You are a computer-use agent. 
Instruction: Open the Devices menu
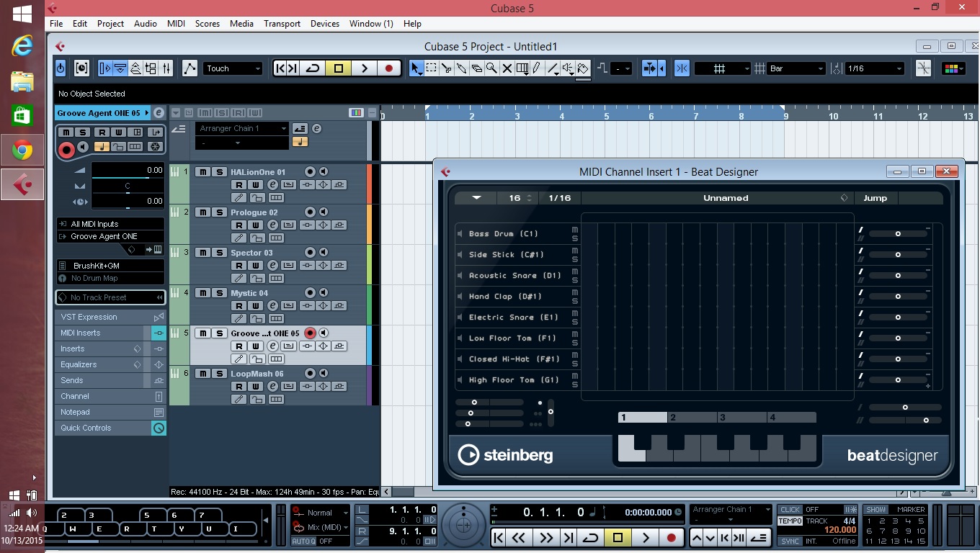(325, 24)
